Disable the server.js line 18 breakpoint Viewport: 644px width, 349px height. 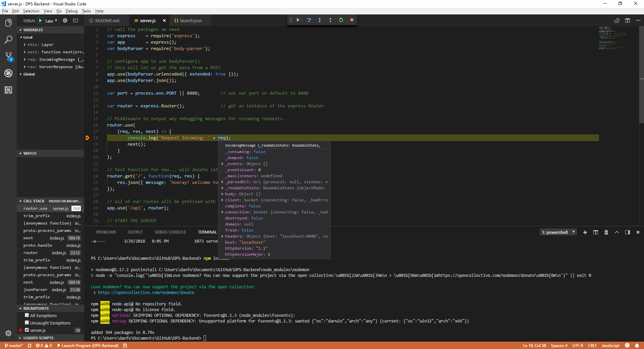27,330
